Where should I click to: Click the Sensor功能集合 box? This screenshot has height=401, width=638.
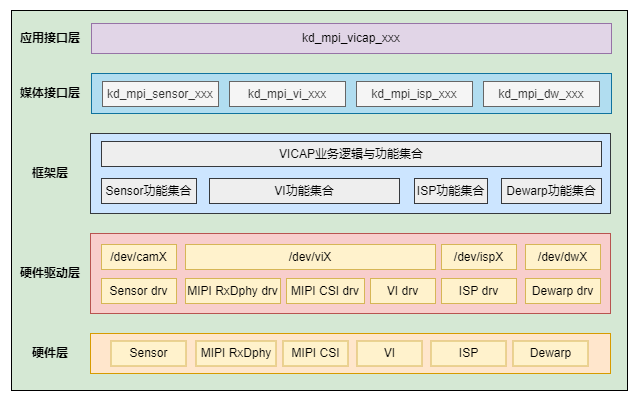click(149, 191)
